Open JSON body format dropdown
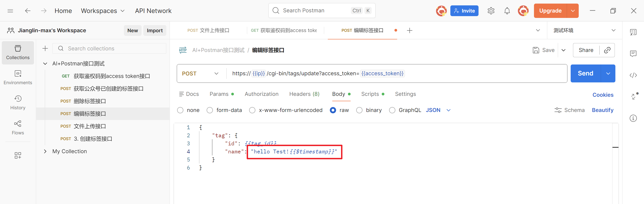Viewport: 644px width, 204px height. tap(438, 110)
